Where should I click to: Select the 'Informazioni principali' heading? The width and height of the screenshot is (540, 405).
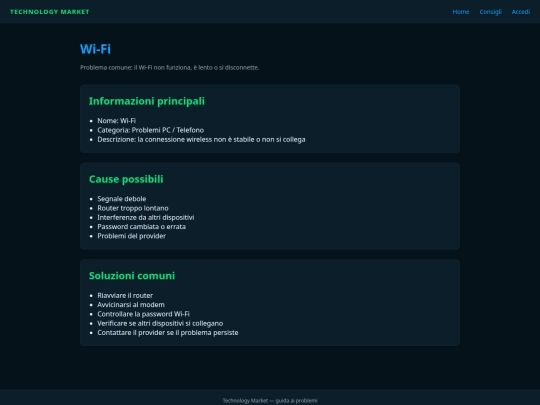(147, 101)
